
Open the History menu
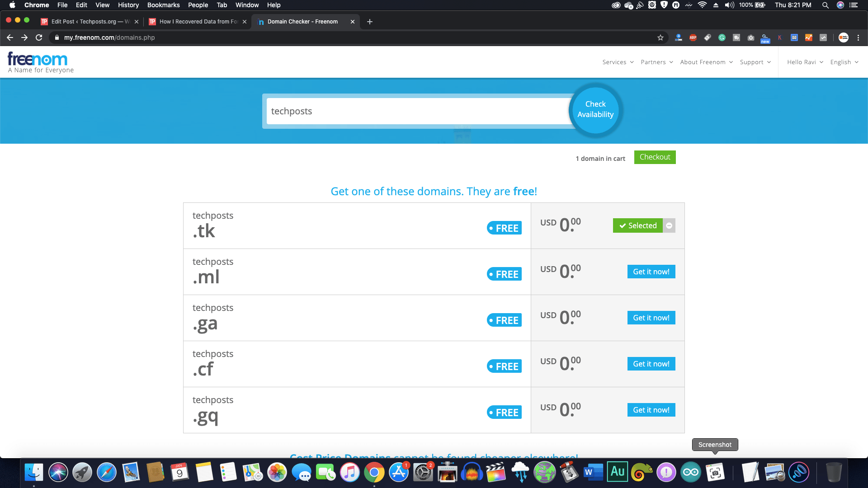coord(128,5)
